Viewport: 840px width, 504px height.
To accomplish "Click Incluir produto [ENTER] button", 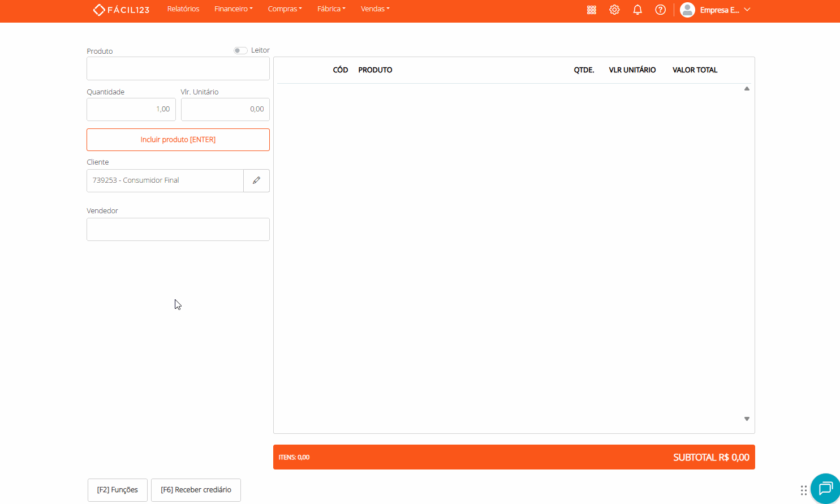I will tap(178, 140).
